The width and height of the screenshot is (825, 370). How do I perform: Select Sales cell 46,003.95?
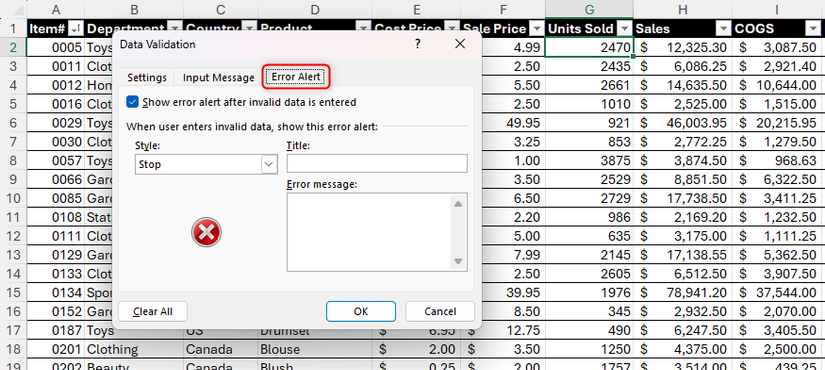pyautogui.click(x=682, y=123)
